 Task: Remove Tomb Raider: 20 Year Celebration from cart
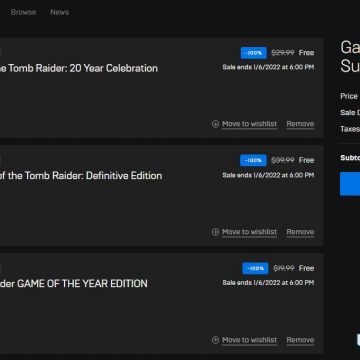pos(300,124)
